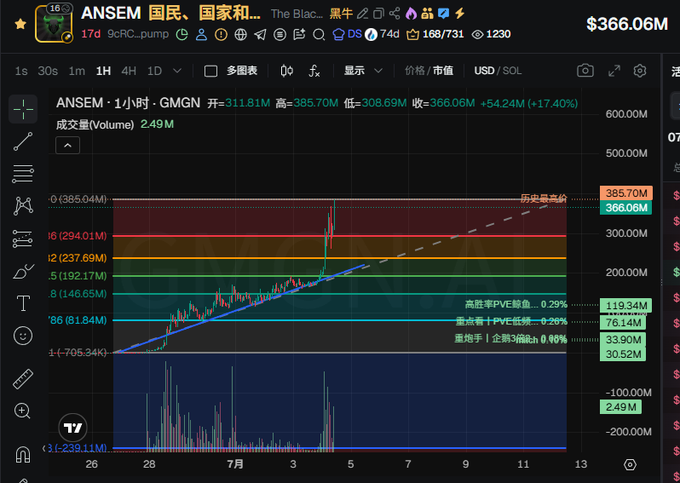Search token name with magnifier icon
680x483 pixels.
(319, 34)
